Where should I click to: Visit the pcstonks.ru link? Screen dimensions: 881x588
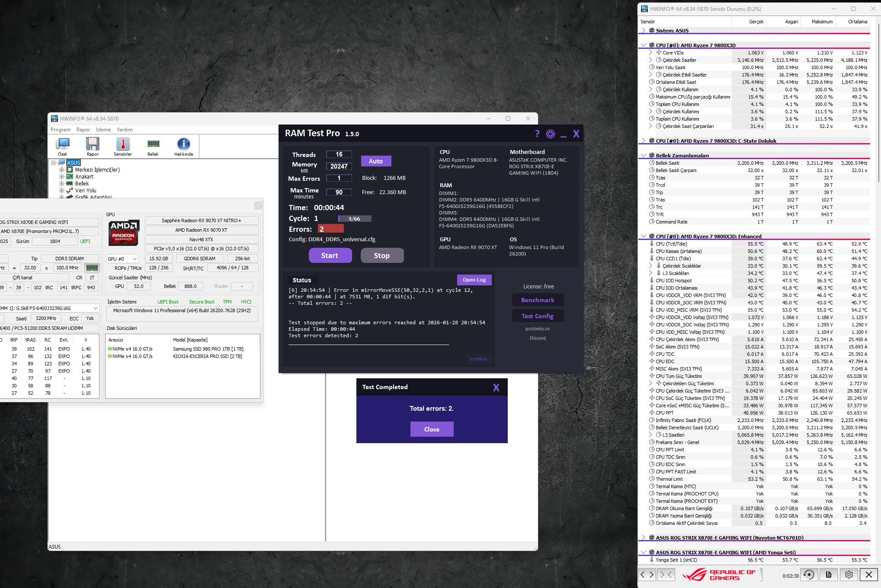coord(538,329)
